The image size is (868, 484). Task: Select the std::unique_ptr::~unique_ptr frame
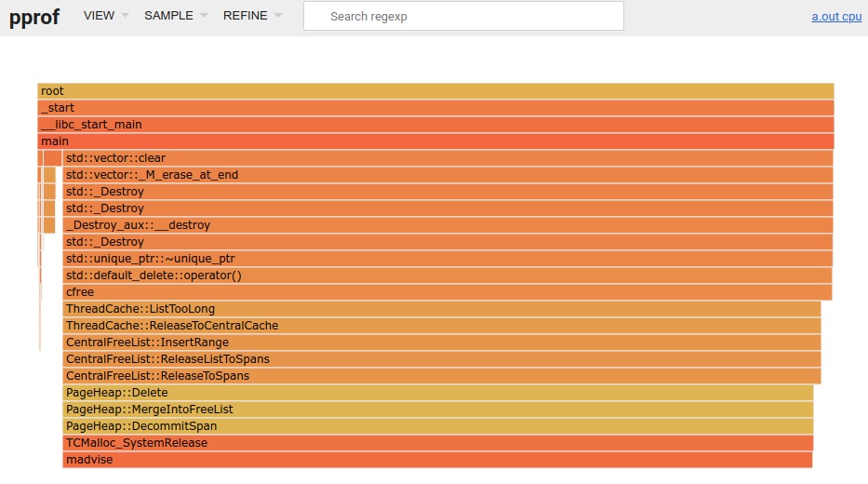(x=447, y=259)
